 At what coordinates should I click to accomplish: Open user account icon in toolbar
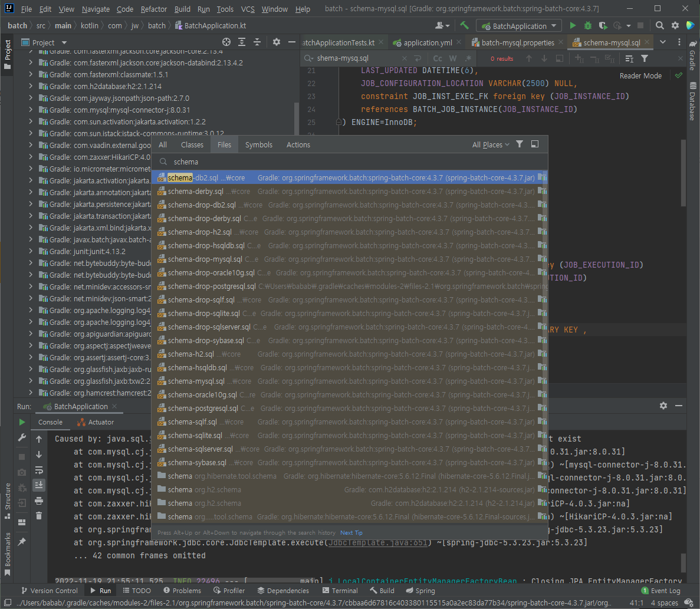click(x=442, y=26)
